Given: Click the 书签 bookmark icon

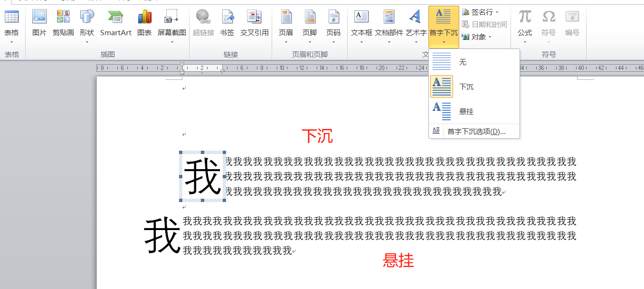Looking at the screenshot, I should tap(227, 17).
